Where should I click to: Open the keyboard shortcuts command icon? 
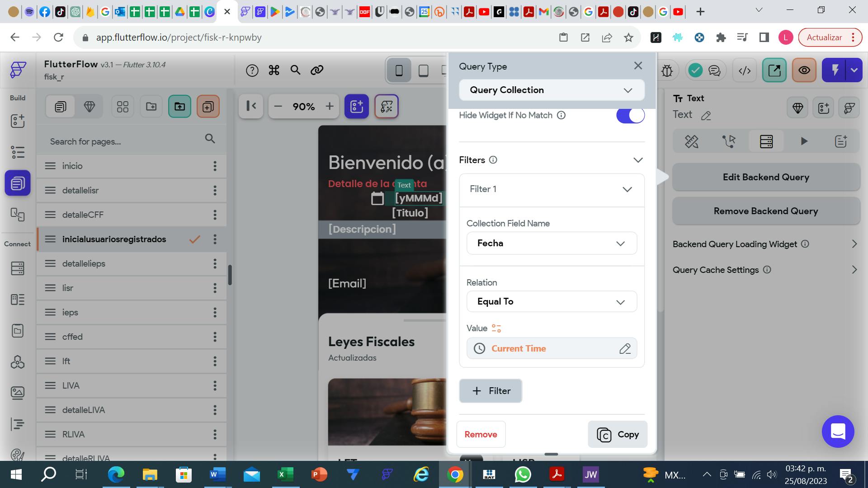click(x=274, y=70)
